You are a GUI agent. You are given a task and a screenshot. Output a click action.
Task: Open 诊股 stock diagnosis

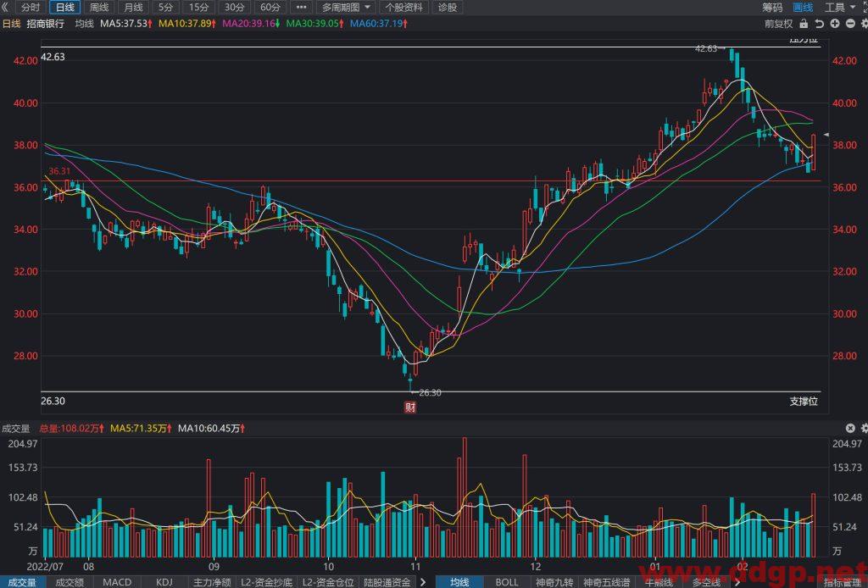[448, 7]
